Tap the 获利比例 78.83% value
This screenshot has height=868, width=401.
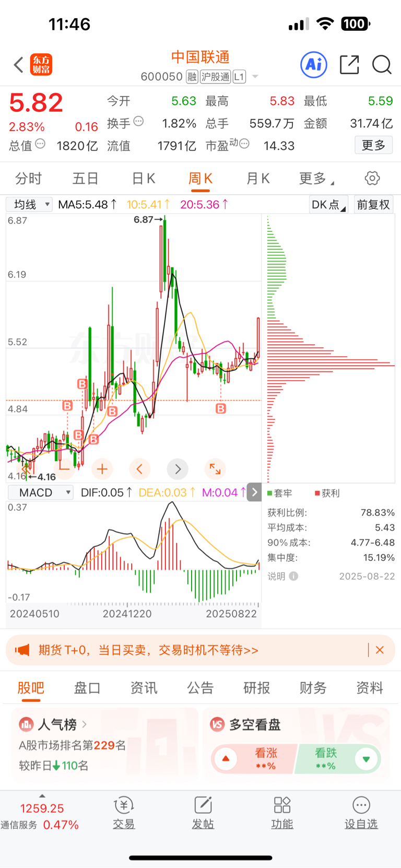378,512
